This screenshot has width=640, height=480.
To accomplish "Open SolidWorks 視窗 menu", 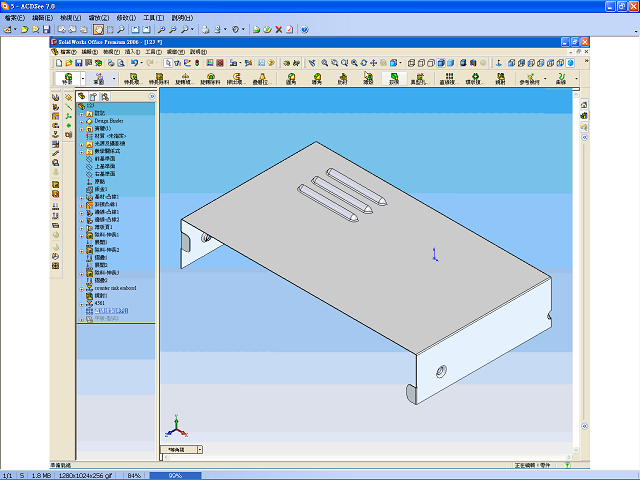I will coord(176,52).
